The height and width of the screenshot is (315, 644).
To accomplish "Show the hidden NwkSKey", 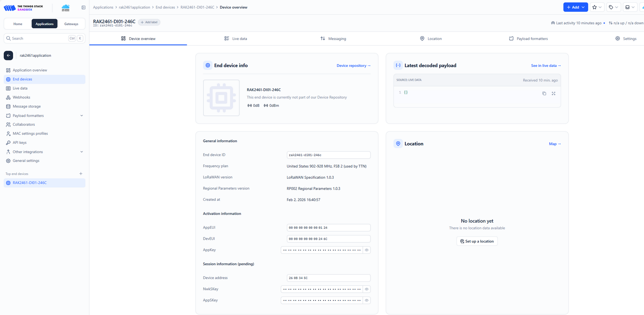I will (367, 289).
